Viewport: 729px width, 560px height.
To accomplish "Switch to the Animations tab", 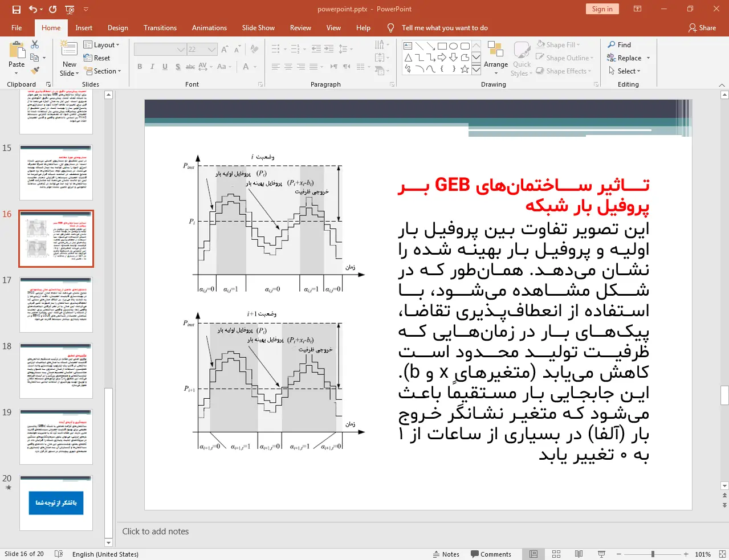I will (x=209, y=28).
